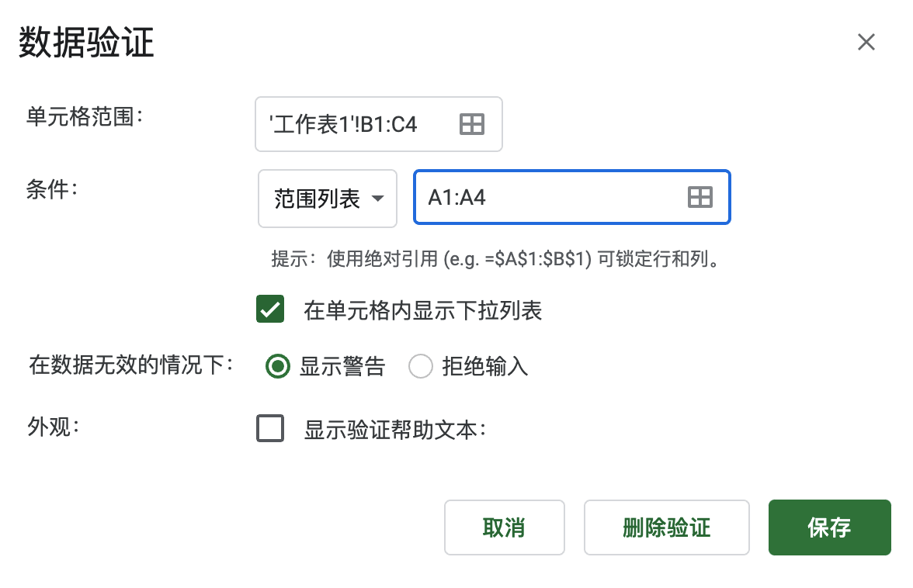Click the green 保存 button
Screen dimensions: 913x588
830,527
